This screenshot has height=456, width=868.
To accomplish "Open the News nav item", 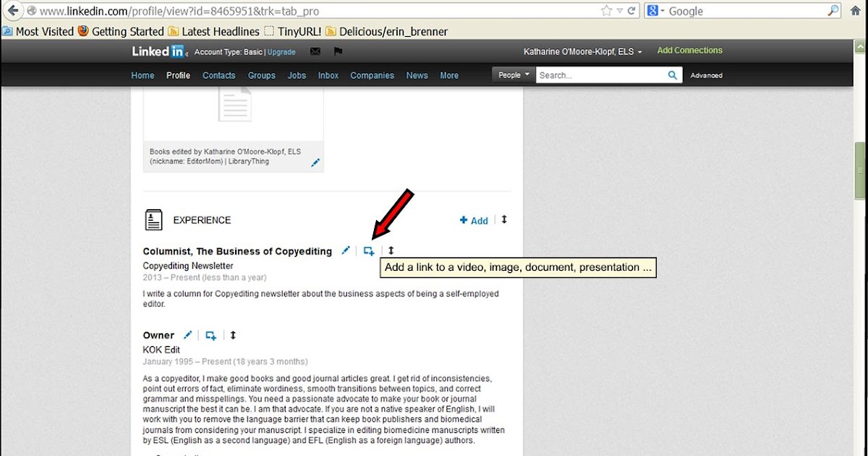I will point(417,75).
